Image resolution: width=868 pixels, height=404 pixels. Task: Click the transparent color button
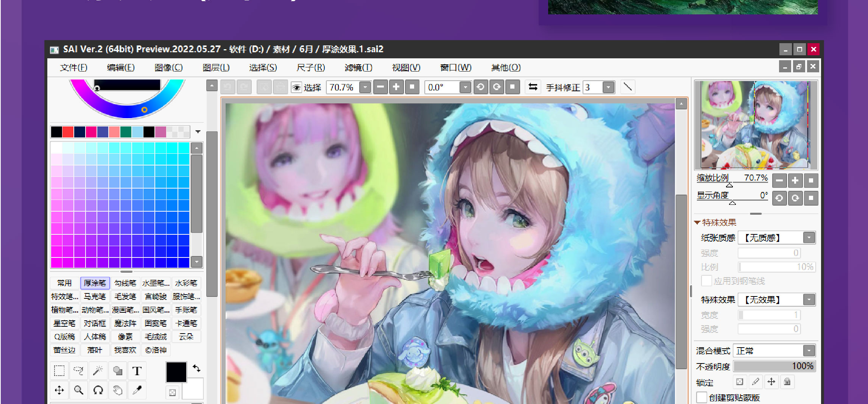click(173, 392)
